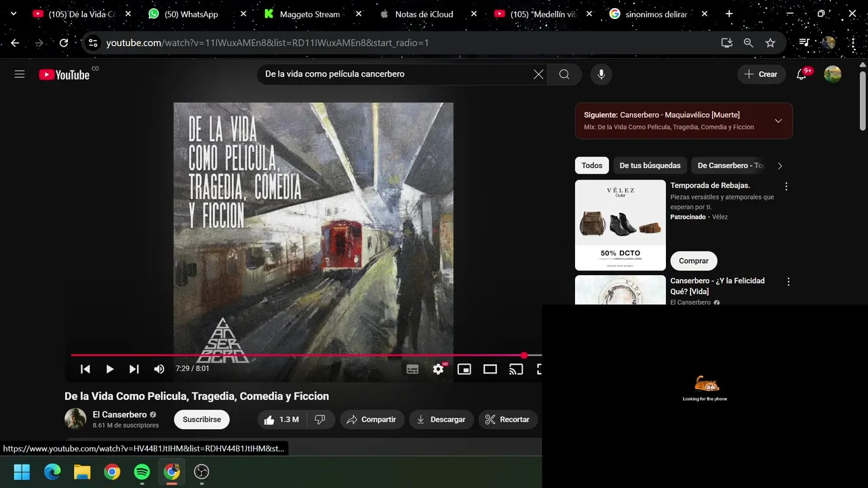868x488 pixels.
Task: Open a new browser tab
Action: click(x=729, y=14)
